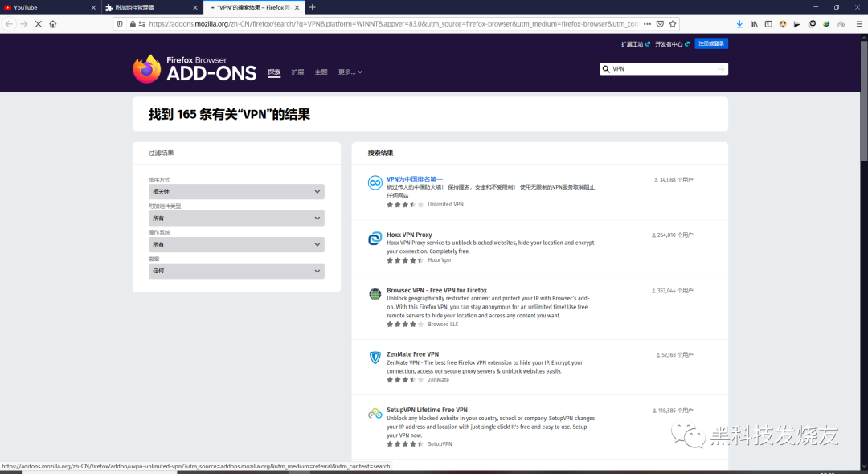
Task: Click the magnifier icon in VPN search box
Action: (x=606, y=69)
